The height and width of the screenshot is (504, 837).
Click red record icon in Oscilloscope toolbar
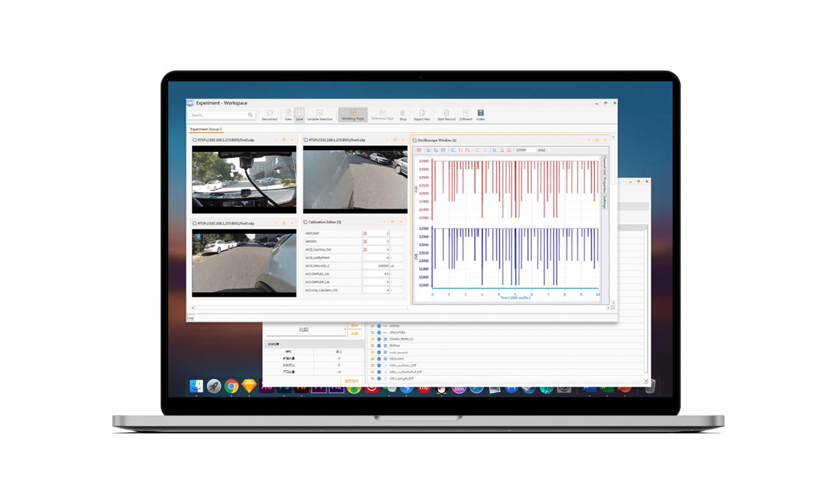(x=419, y=150)
